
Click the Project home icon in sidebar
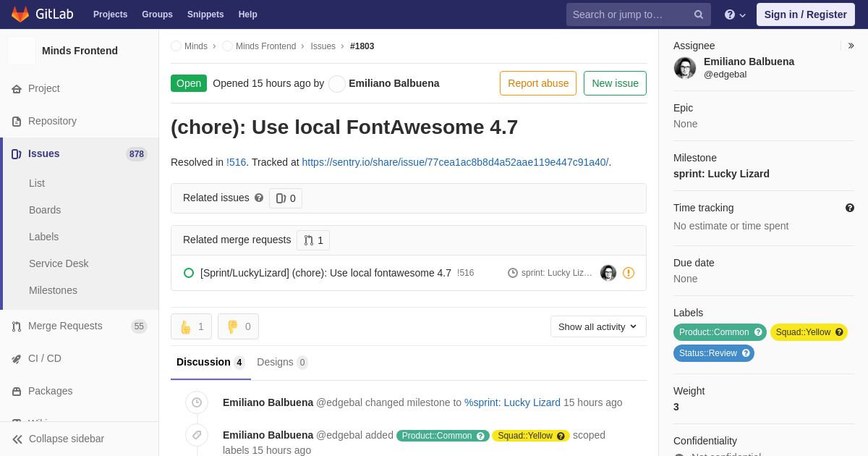pos(17,88)
